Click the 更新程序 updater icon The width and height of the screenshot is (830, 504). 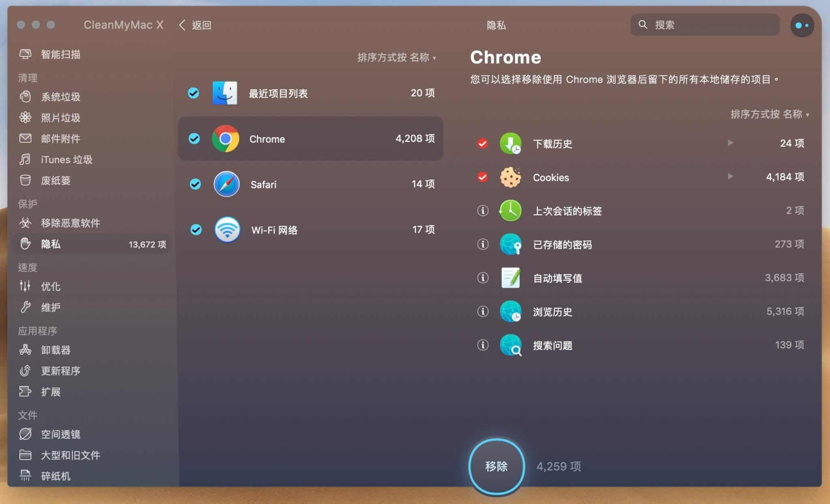click(x=26, y=370)
